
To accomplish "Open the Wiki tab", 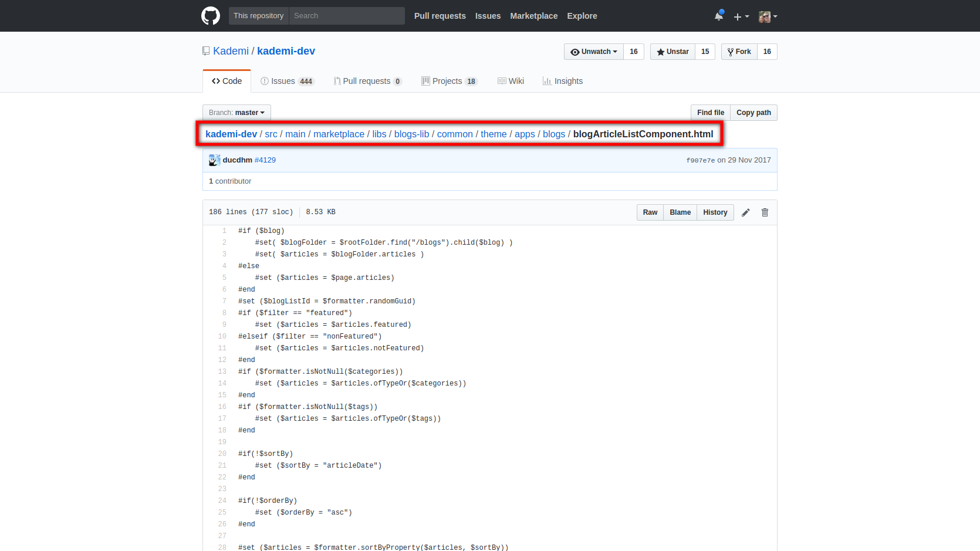I will pyautogui.click(x=511, y=81).
